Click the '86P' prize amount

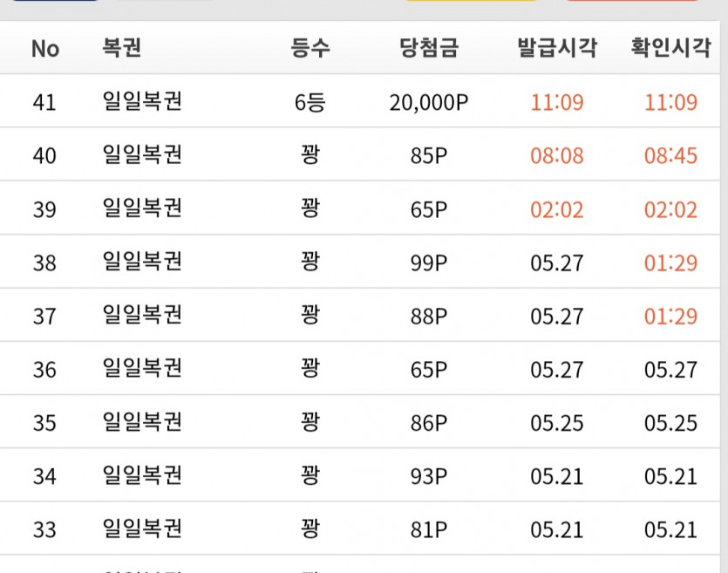[x=429, y=423]
